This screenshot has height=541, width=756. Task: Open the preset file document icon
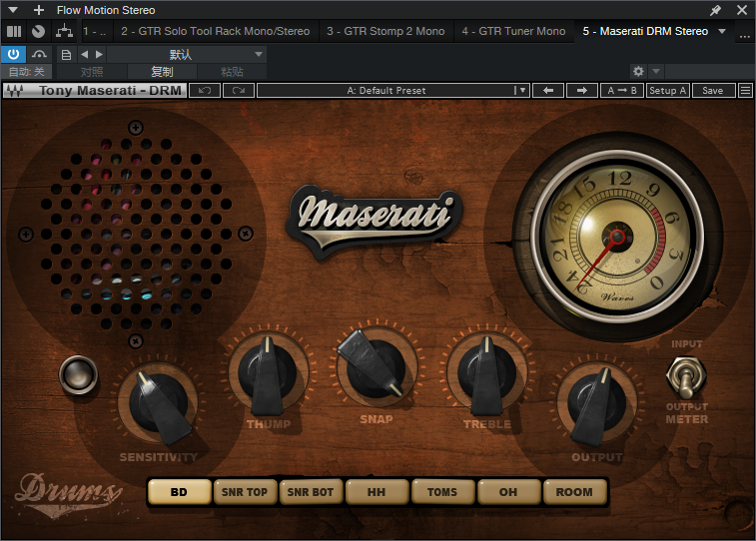66,55
